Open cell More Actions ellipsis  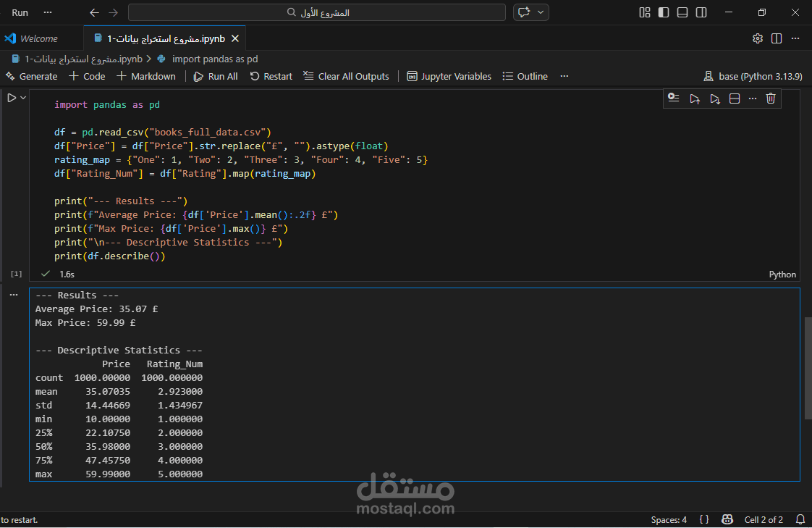pos(753,99)
